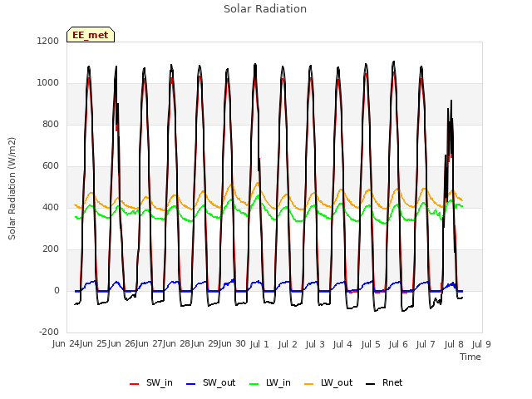Click the Jul 6 x-axis date label

(x=398, y=344)
